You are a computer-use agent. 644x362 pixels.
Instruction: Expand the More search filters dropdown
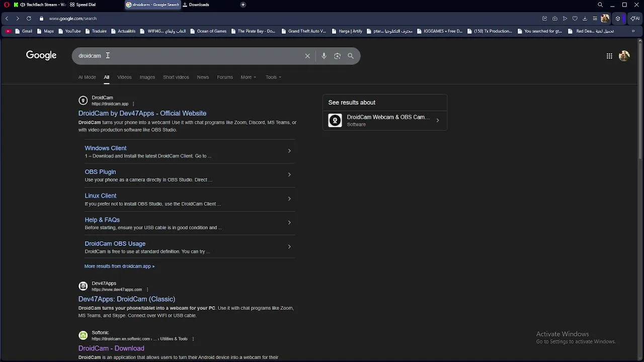coord(248,77)
